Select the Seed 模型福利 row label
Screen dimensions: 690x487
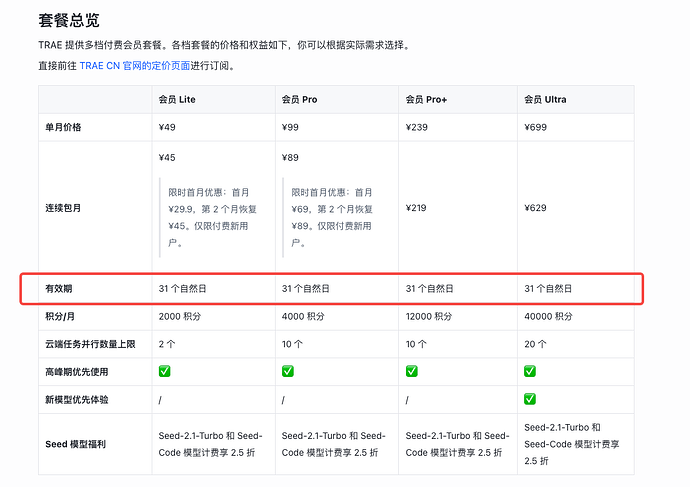tap(75, 444)
